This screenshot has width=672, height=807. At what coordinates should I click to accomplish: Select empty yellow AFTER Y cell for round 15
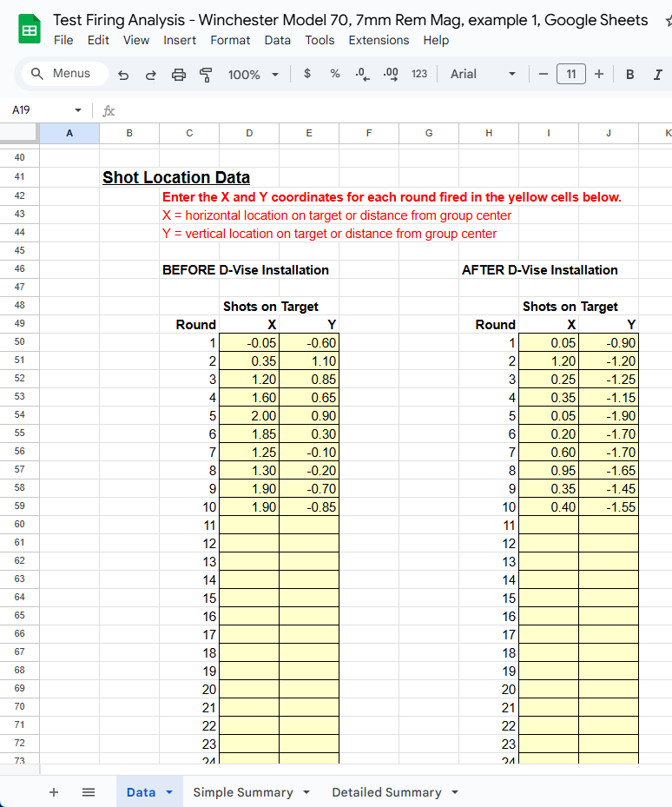(609, 598)
